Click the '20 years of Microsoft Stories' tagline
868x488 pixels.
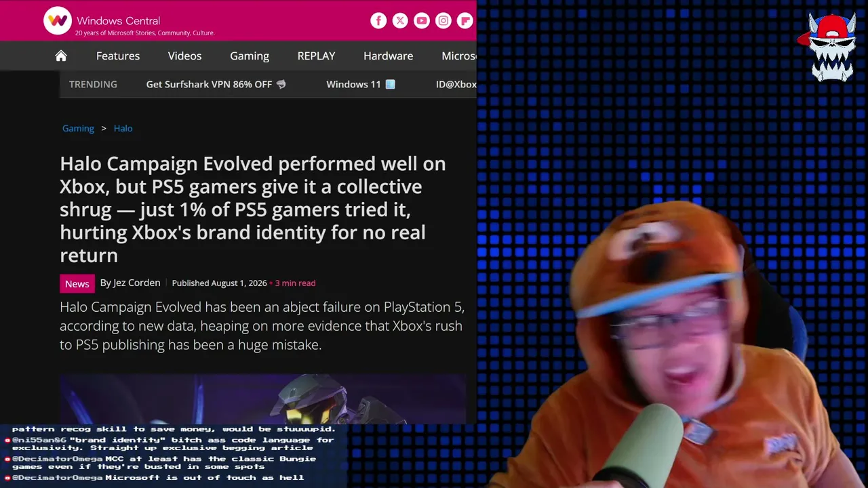point(144,33)
